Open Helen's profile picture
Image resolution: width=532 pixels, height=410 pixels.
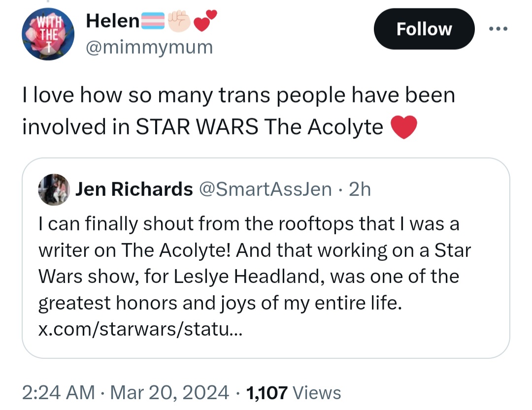[x=48, y=34]
